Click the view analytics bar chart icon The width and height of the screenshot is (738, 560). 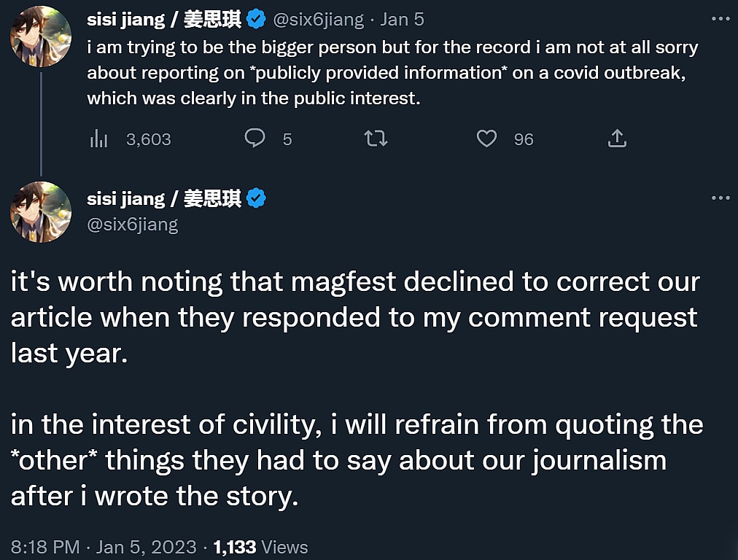(x=98, y=139)
